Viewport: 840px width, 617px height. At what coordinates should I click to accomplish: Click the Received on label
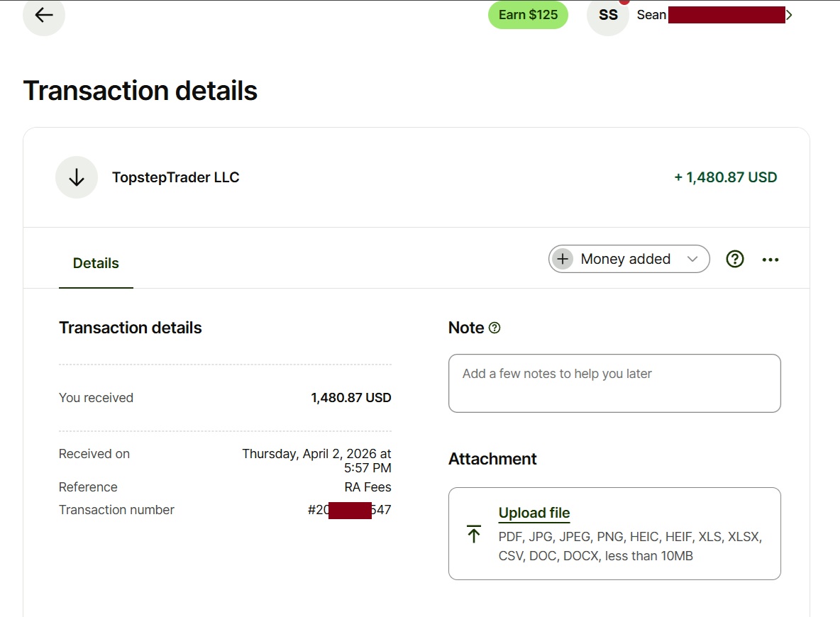94,454
